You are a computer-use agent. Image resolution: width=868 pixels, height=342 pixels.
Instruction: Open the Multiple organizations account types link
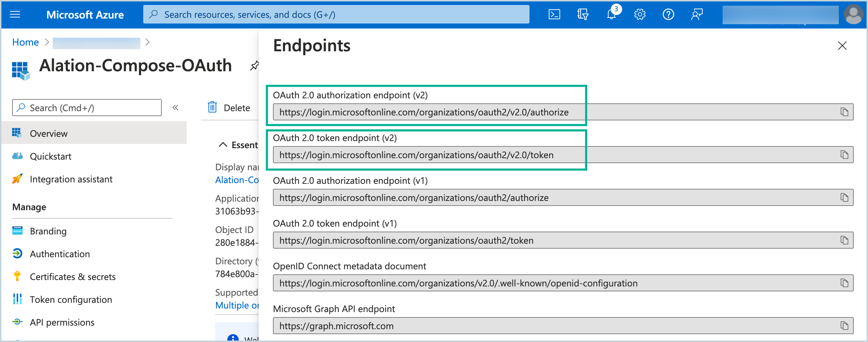point(237,305)
